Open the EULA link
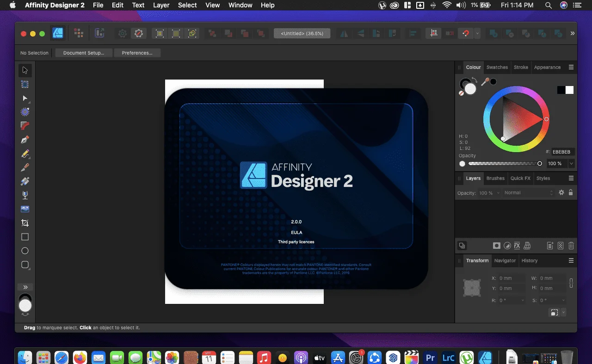 pos(296,232)
